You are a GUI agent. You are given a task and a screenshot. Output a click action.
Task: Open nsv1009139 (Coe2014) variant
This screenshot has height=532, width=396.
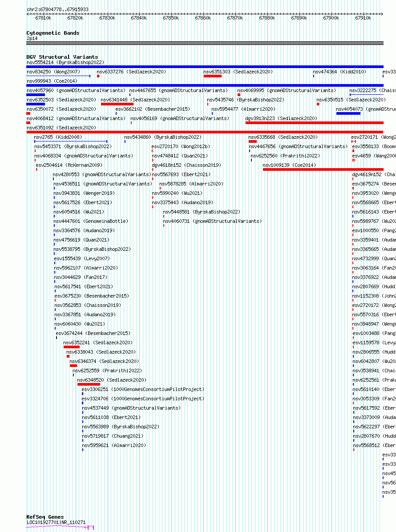coord(289,165)
